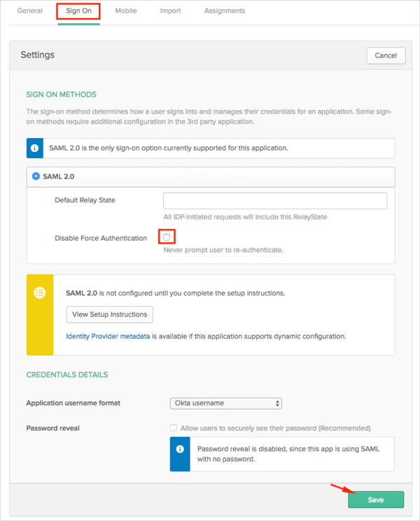Viewport: 420px width, 521px height.
Task: Save the sign-on settings
Action: (x=376, y=499)
